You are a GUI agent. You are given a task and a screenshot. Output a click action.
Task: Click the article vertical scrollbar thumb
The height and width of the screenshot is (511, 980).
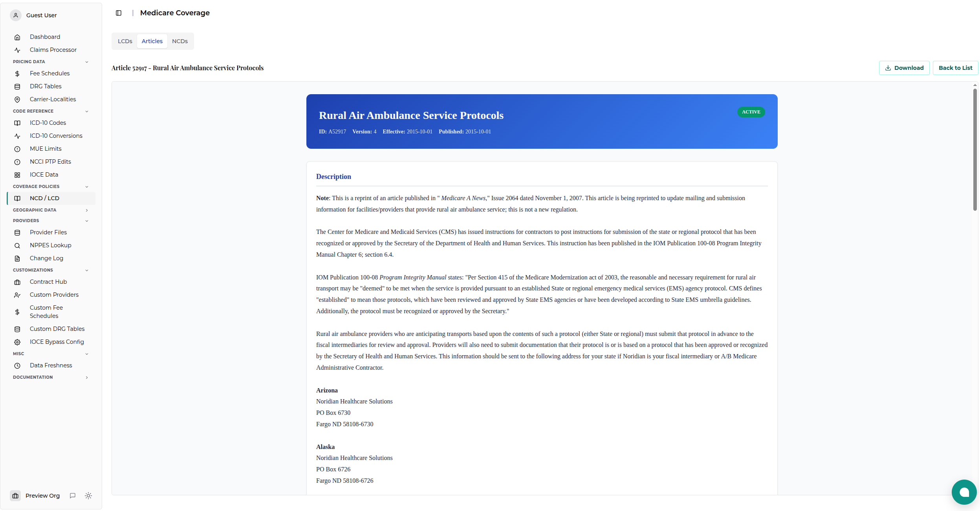tap(975, 149)
